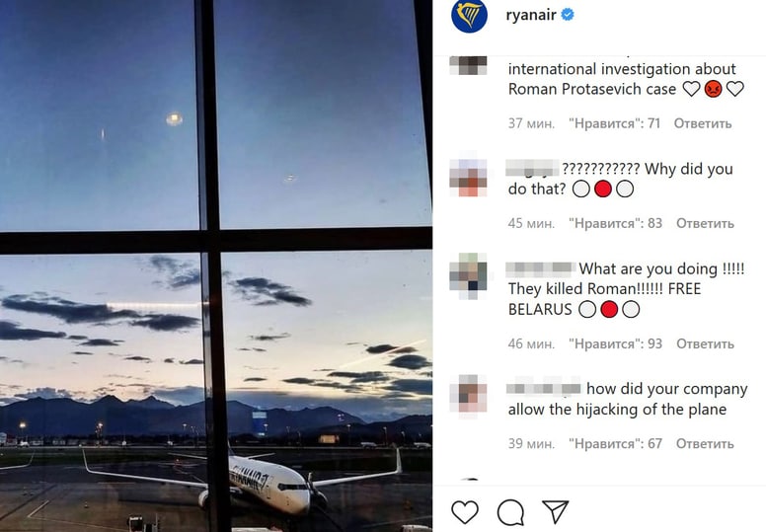Open the blurred username before 'What are you doing'
The height and width of the screenshot is (532, 766).
coord(541,268)
